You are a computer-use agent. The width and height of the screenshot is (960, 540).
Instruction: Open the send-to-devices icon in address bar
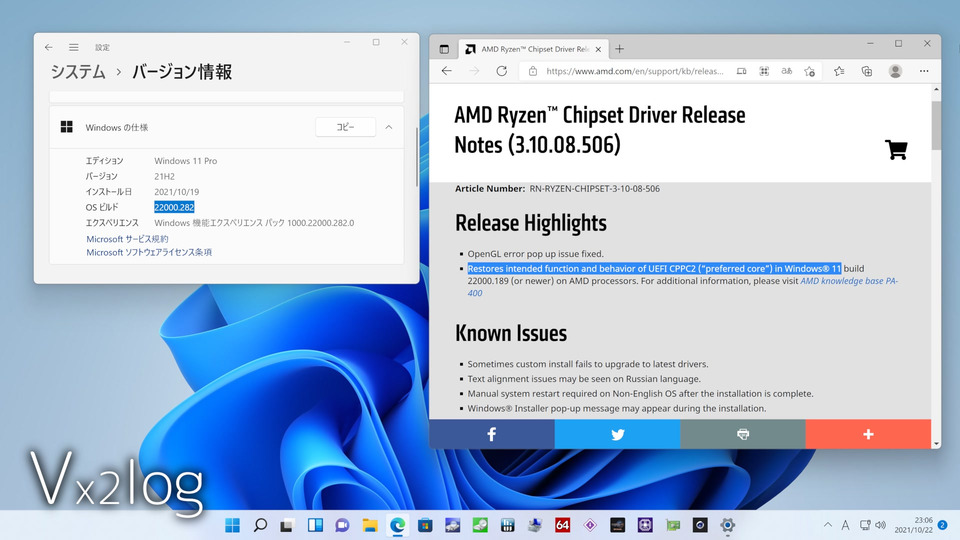click(741, 71)
